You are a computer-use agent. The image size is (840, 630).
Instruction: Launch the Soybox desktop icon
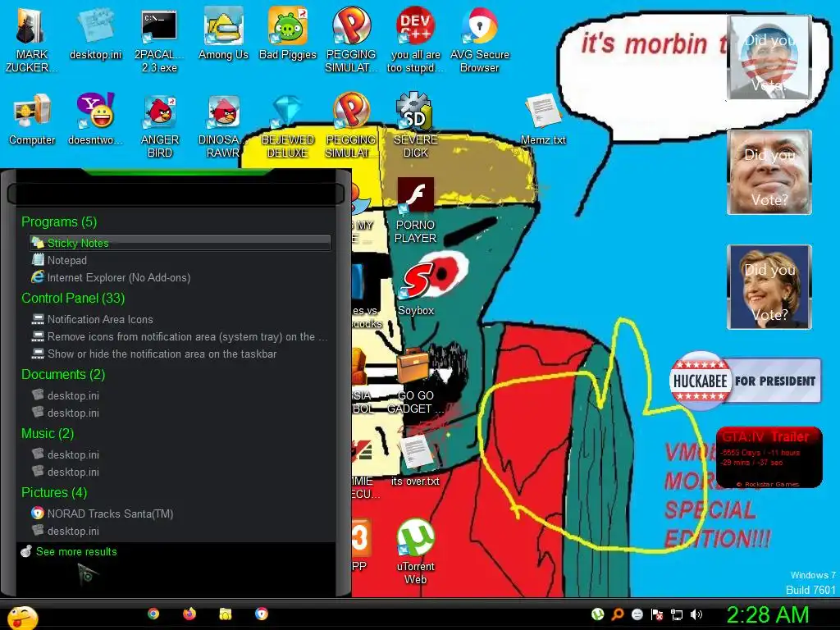pyautogui.click(x=416, y=290)
